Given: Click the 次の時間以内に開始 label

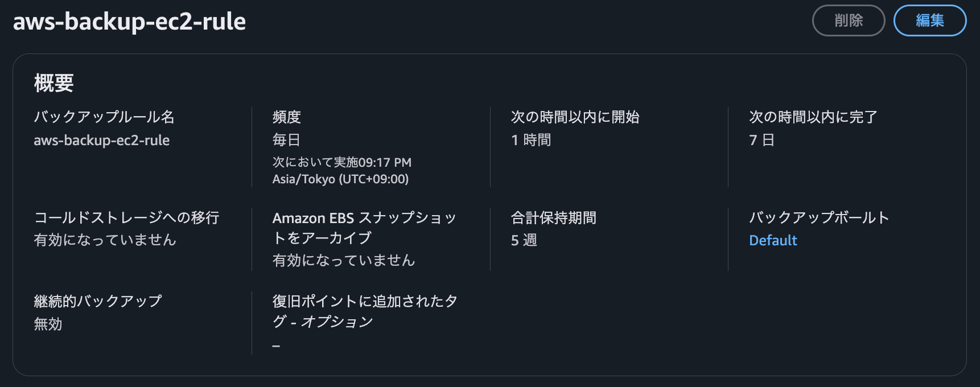Looking at the screenshot, I should tap(575, 117).
